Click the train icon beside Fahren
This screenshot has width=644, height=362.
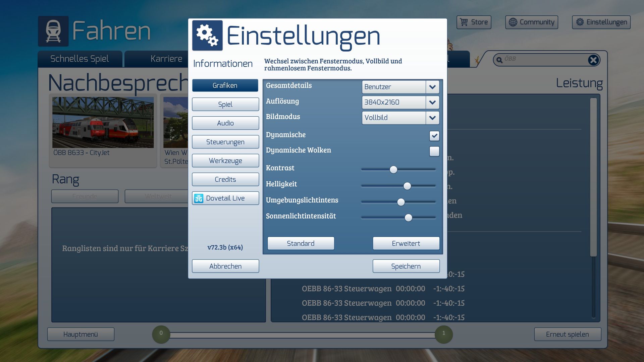(x=53, y=31)
